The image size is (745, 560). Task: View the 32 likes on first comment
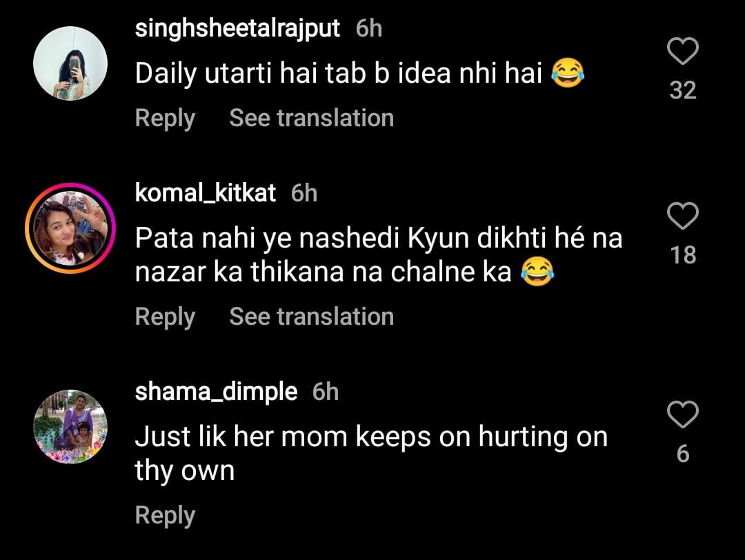(x=683, y=90)
